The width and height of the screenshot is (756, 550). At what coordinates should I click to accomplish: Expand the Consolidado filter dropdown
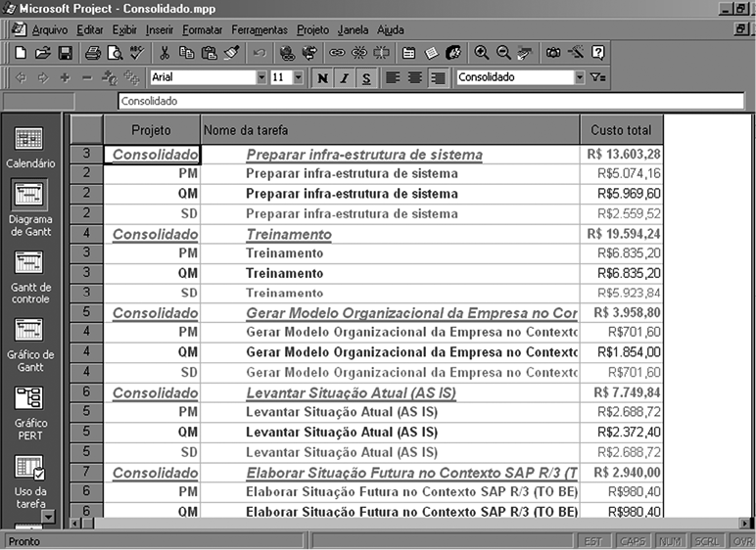tap(580, 77)
